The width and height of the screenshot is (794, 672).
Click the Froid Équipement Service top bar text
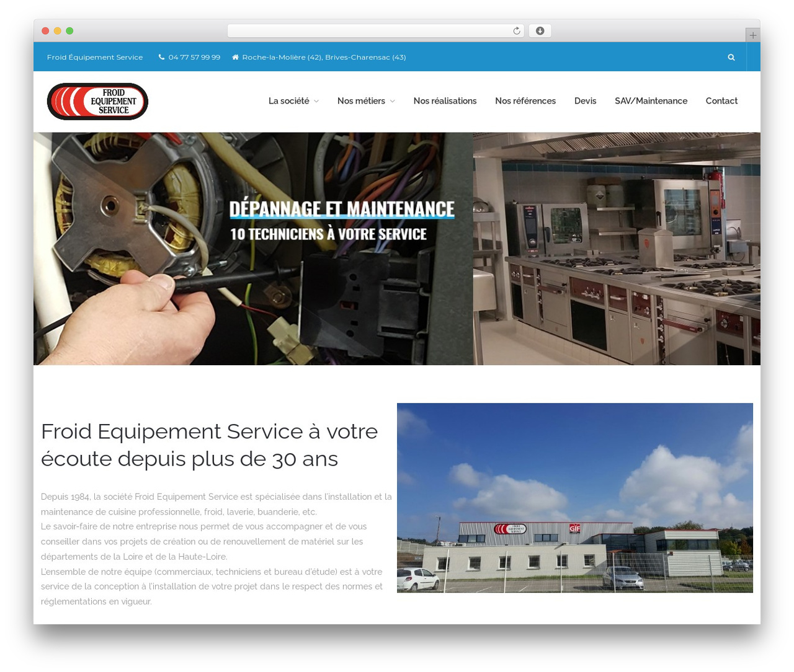95,57
